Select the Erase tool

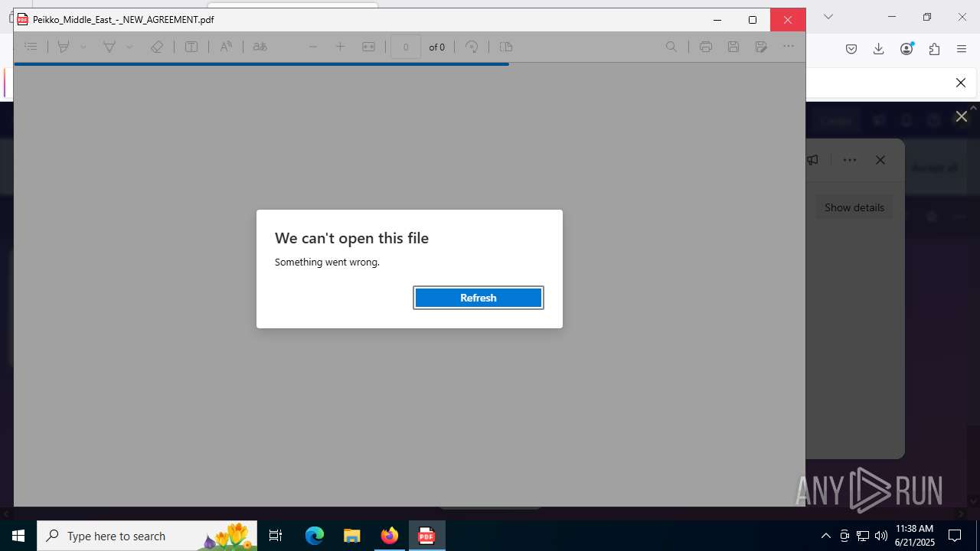click(x=157, y=47)
